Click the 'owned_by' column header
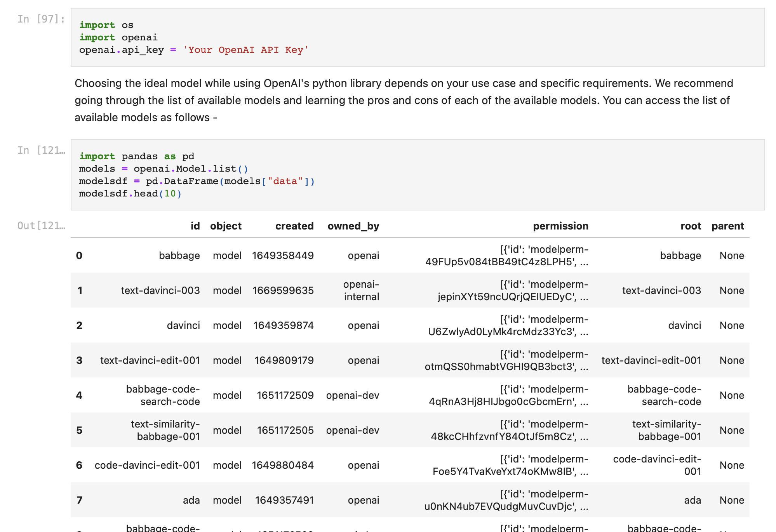This screenshot has width=776, height=532. click(353, 226)
